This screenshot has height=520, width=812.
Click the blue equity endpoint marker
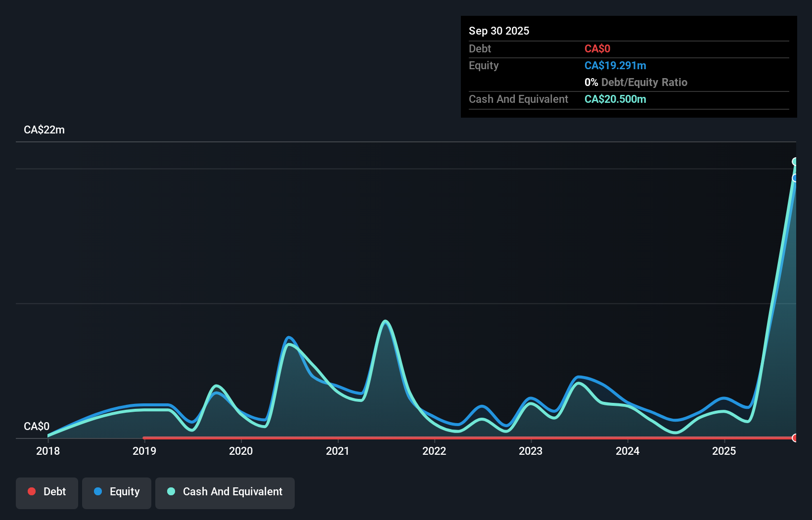[x=795, y=178]
